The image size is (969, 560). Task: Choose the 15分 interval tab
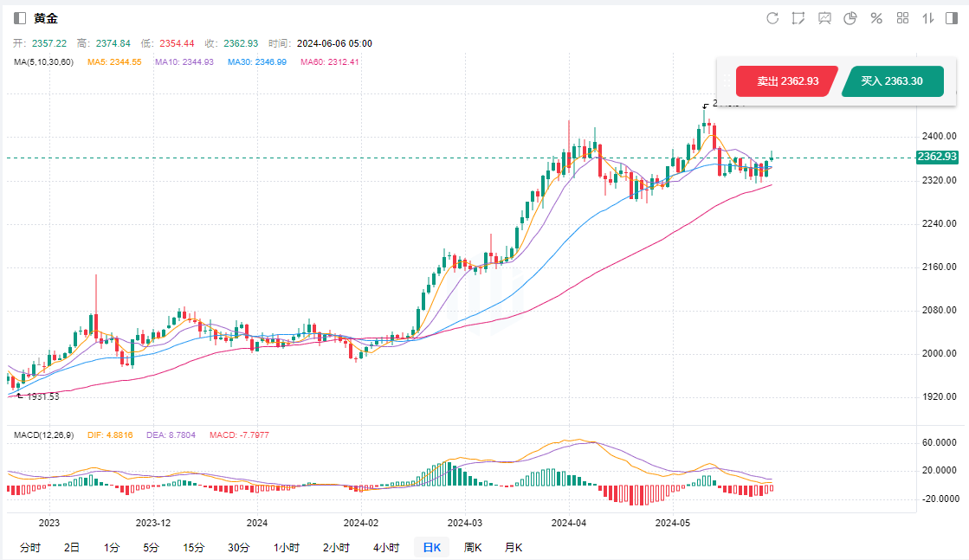click(193, 547)
